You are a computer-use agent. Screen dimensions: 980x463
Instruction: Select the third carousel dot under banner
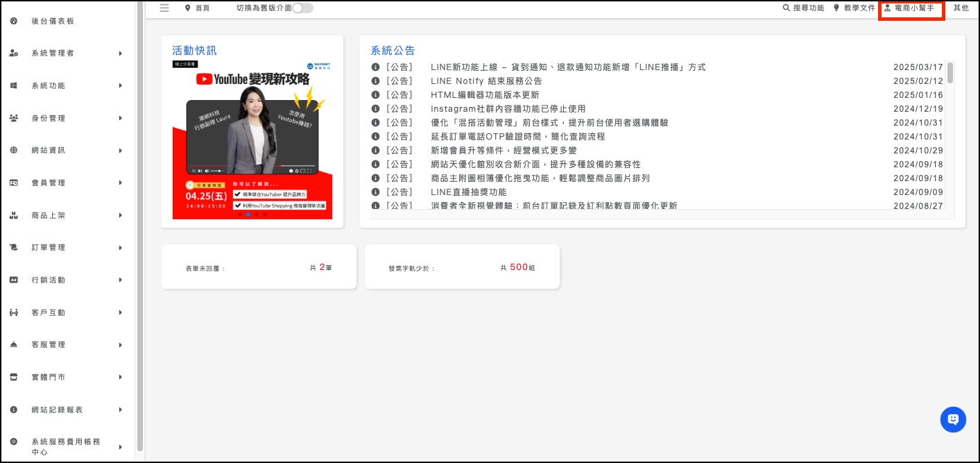pyautogui.click(x=257, y=214)
